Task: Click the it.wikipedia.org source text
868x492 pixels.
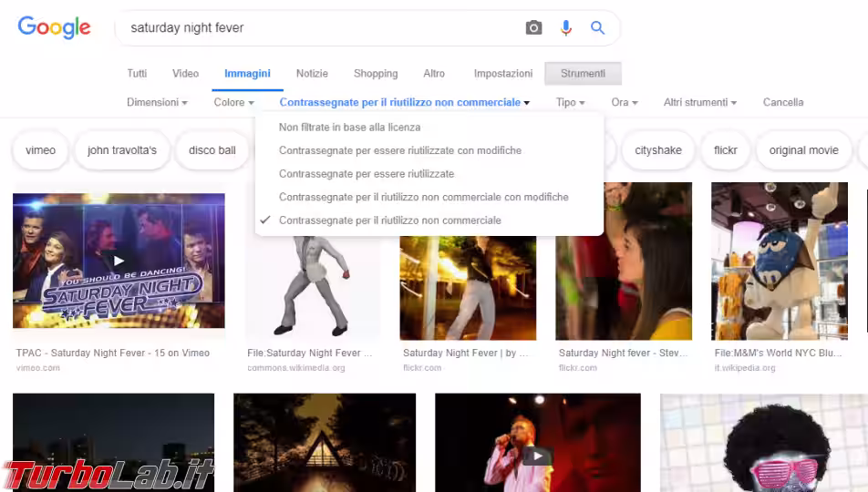Action: click(x=745, y=368)
